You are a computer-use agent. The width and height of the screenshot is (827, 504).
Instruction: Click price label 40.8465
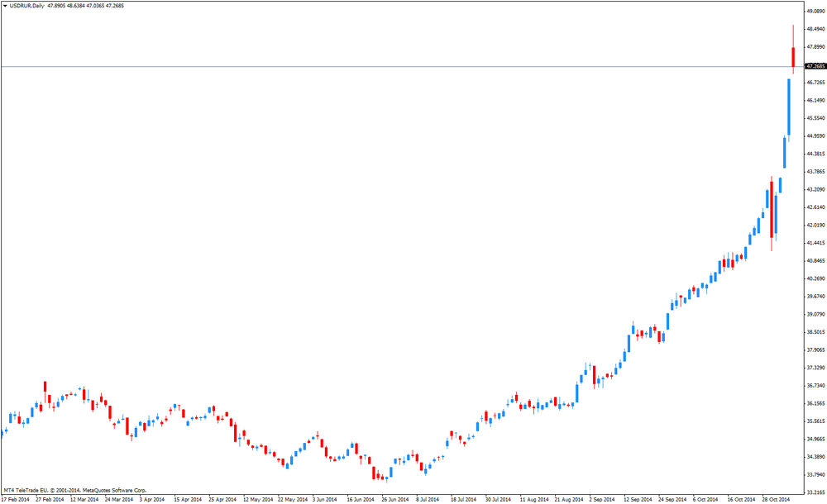point(815,260)
